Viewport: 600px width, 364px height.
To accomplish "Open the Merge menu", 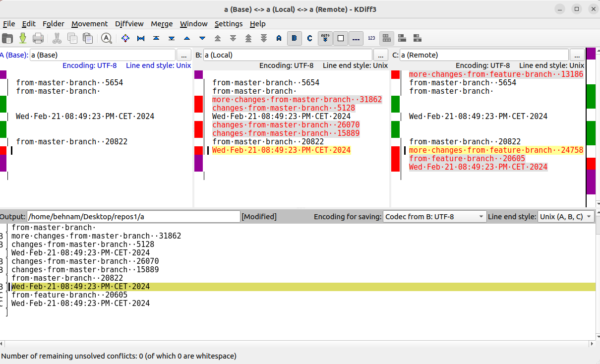I will tap(162, 24).
